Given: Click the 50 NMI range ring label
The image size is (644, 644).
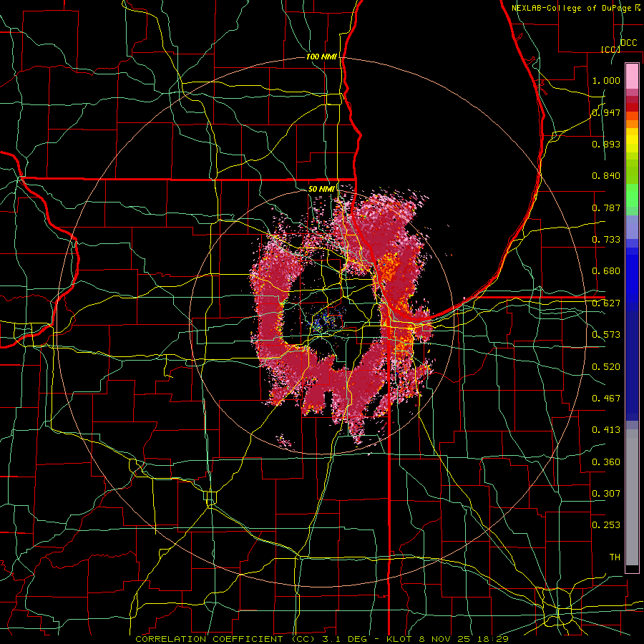Looking at the screenshot, I should (x=321, y=189).
